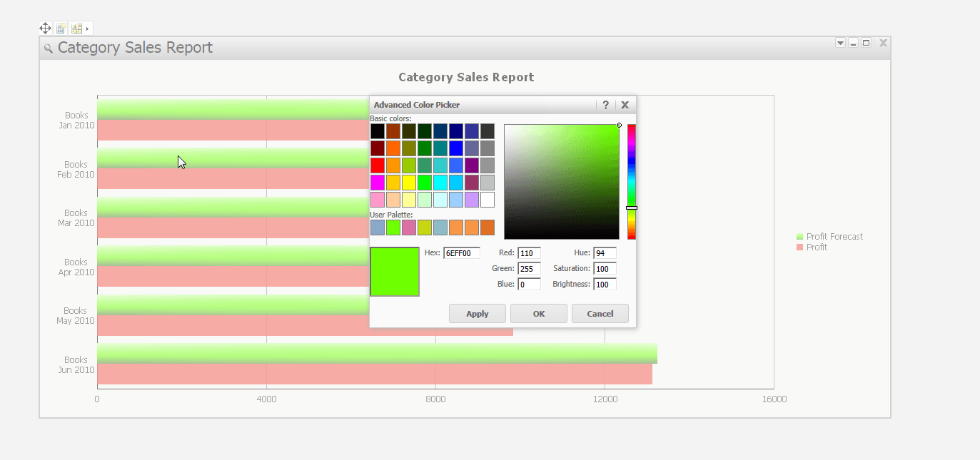The width and height of the screenshot is (980, 460).
Task: Minimize the Category Sales Report portlet
Action: pyautogui.click(x=854, y=43)
